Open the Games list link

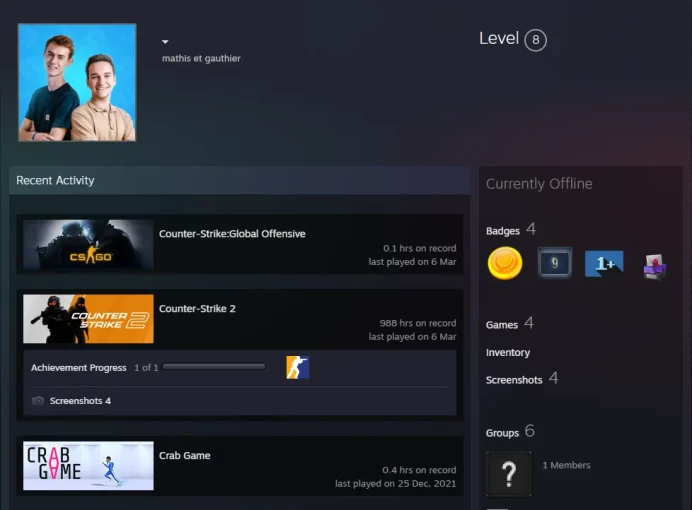pyautogui.click(x=502, y=325)
